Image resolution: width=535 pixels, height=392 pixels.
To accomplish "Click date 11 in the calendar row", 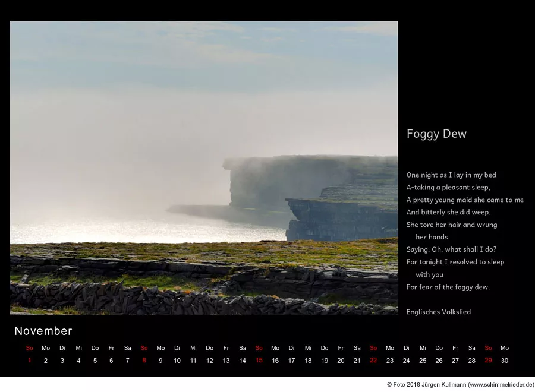I will [x=193, y=361].
